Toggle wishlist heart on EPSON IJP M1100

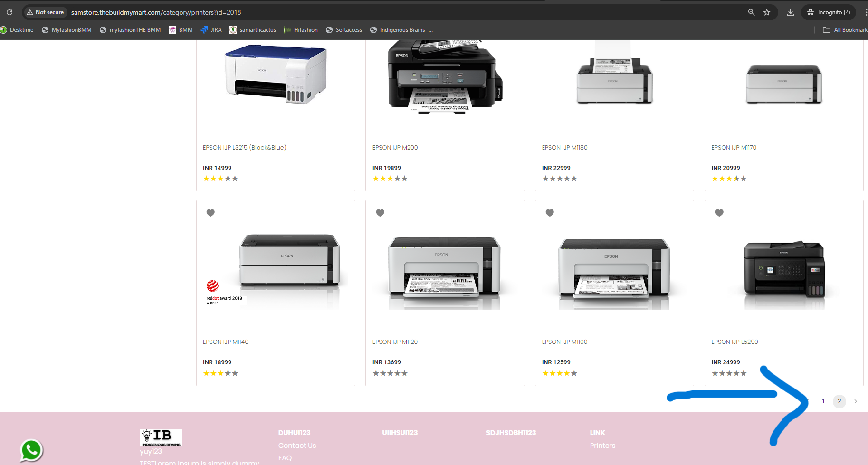550,213
